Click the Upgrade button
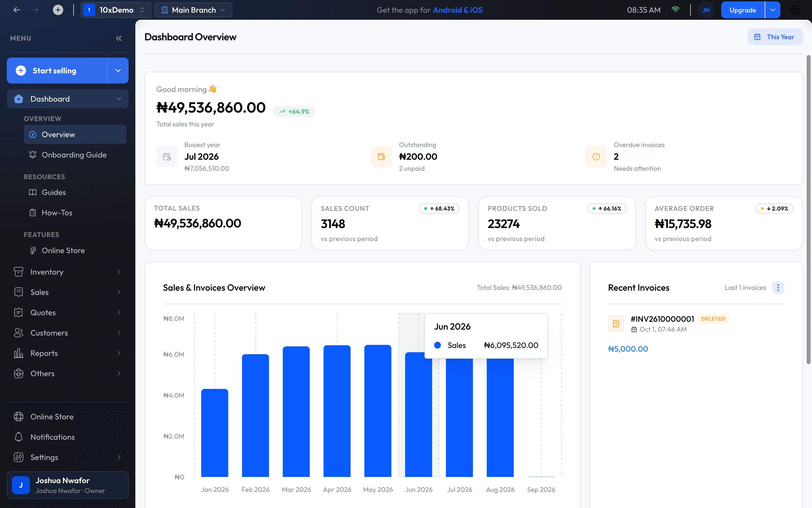 [743, 10]
